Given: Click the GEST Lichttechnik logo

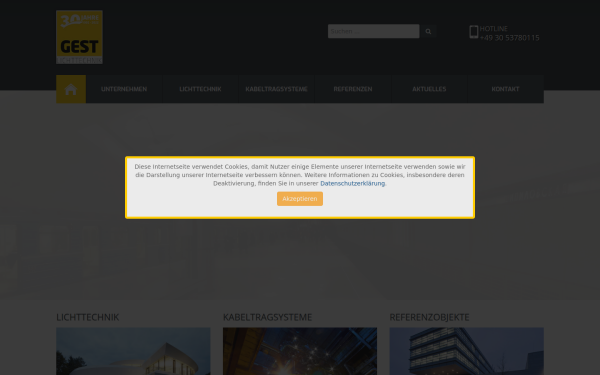Looking at the screenshot, I should click(79, 37).
